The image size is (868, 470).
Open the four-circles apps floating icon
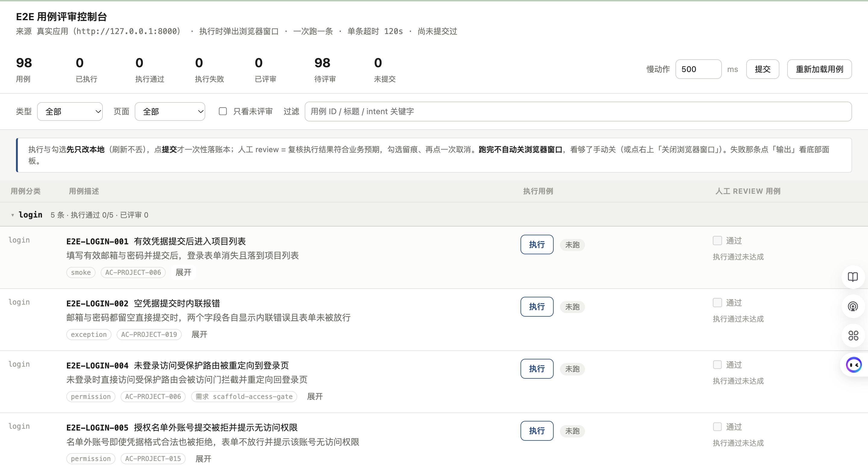coord(853,336)
